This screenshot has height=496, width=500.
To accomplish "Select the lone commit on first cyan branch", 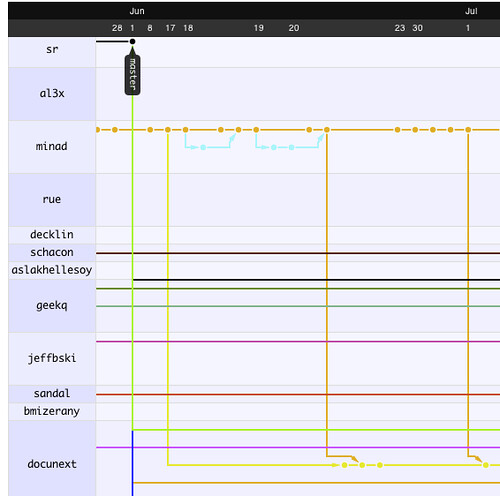I will (203, 147).
